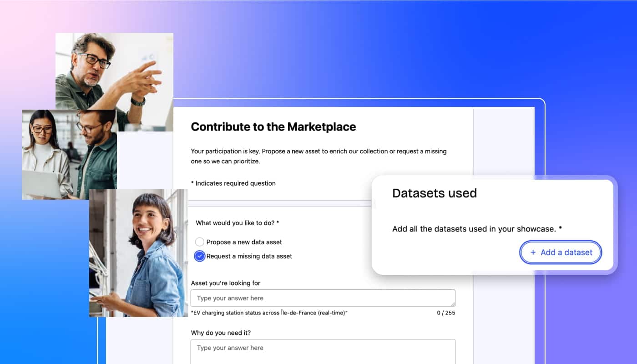Click the "Asset you're looking for" field label
This screenshot has width=637, height=364.
coord(225,283)
